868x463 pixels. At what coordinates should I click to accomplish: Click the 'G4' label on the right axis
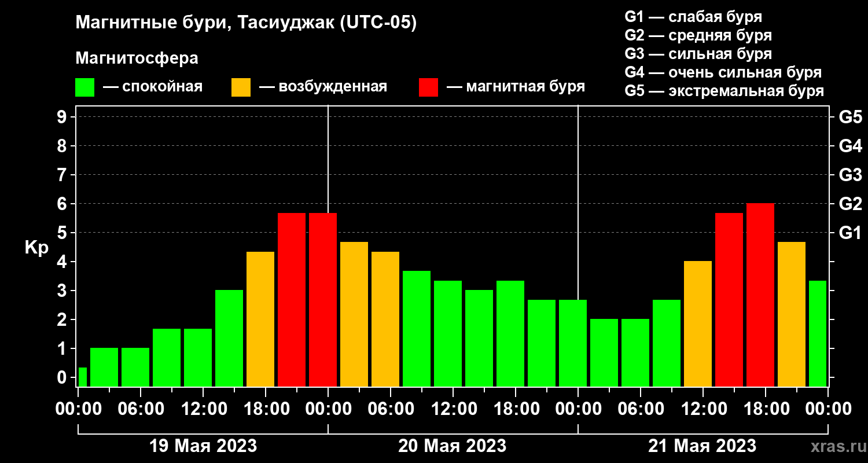click(851, 146)
